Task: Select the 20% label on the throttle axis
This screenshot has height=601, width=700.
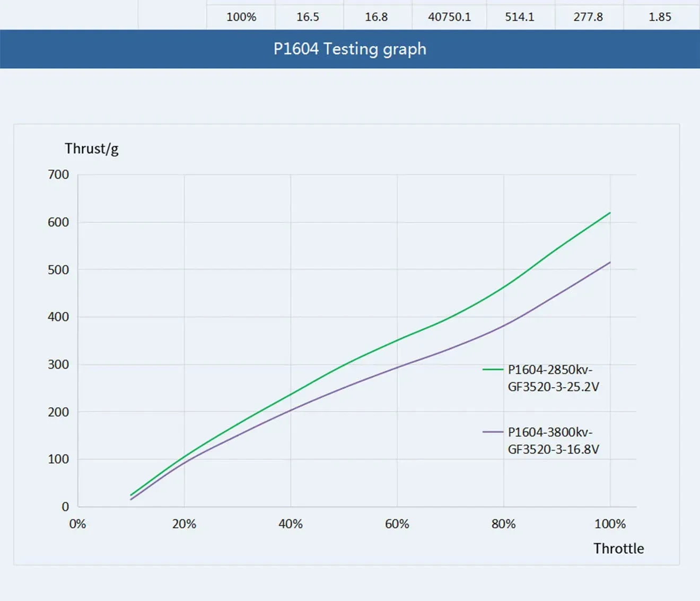Action: [x=184, y=524]
